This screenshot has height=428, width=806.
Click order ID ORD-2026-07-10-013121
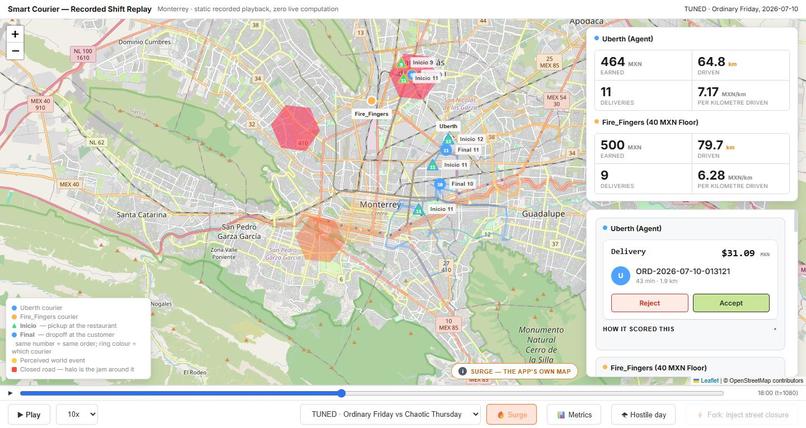pyautogui.click(x=683, y=271)
